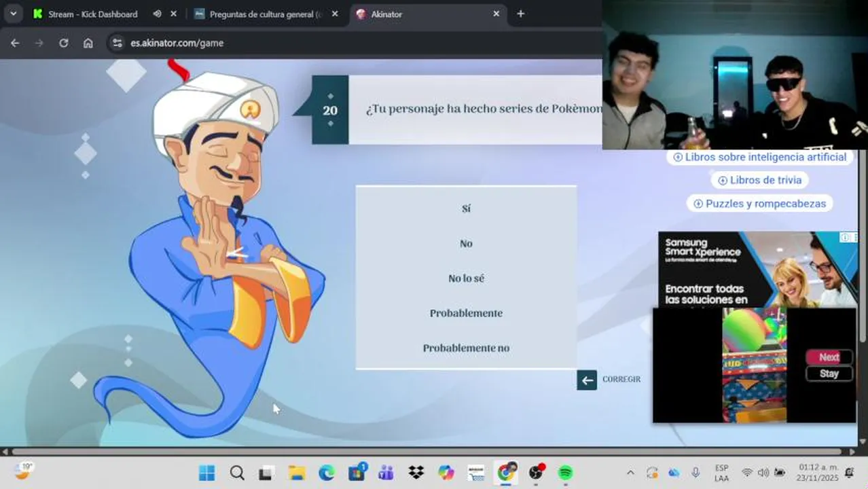Go back to the previous page
The height and width of the screenshot is (489, 868).
coord(15,43)
